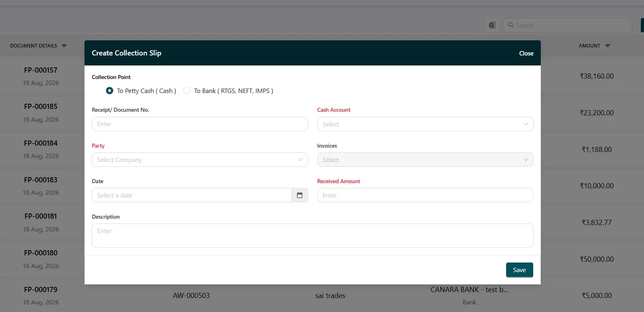
Task: Click the Select a date input
Action: click(192, 195)
